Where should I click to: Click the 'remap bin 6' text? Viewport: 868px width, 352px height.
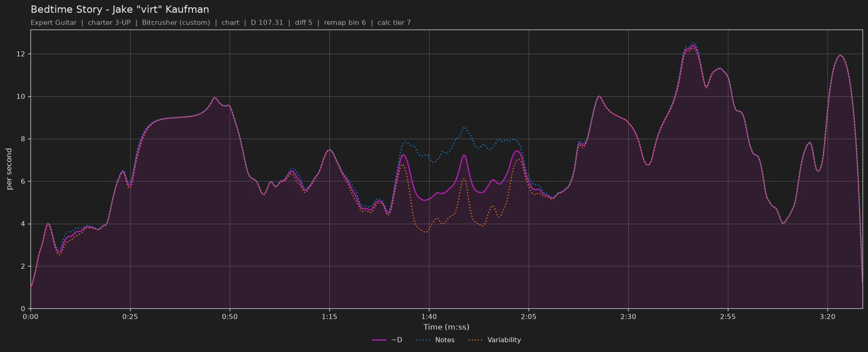(345, 22)
